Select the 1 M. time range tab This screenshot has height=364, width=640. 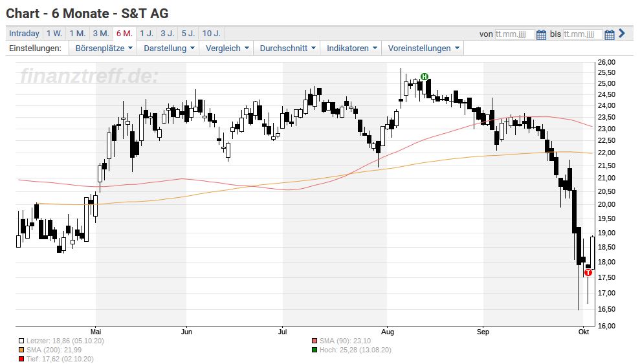77,34
